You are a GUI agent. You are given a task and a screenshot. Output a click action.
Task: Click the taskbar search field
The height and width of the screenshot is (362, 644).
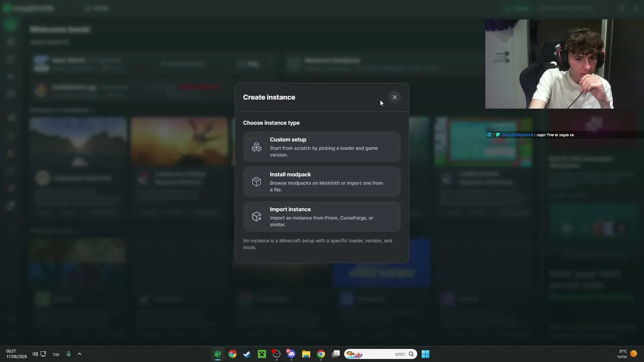380,354
